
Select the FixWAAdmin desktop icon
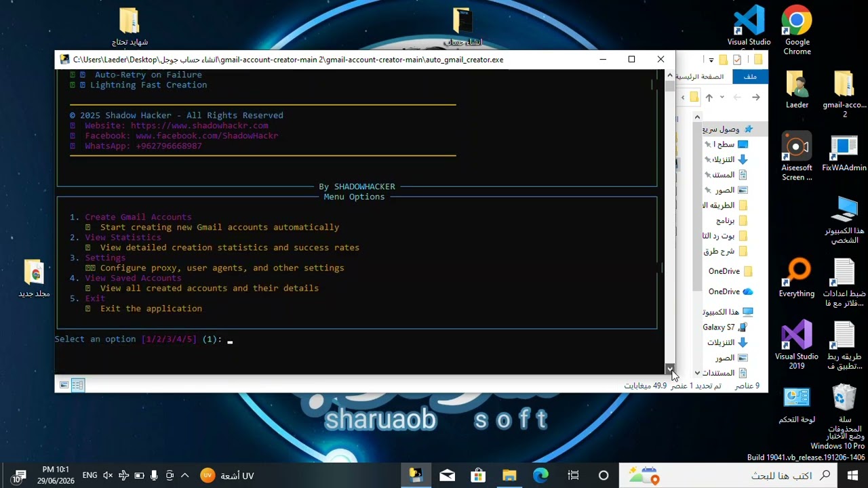pyautogui.click(x=844, y=152)
